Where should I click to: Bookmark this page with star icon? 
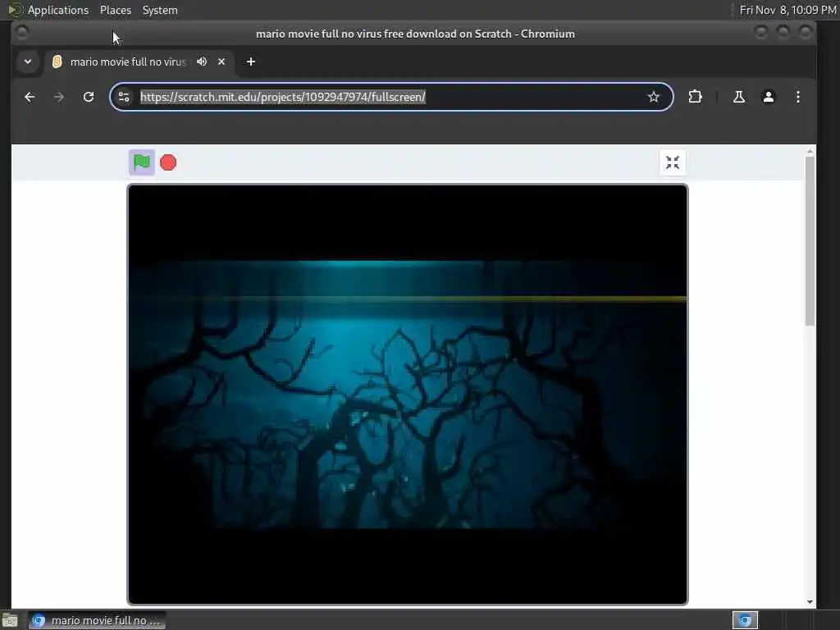(x=654, y=97)
